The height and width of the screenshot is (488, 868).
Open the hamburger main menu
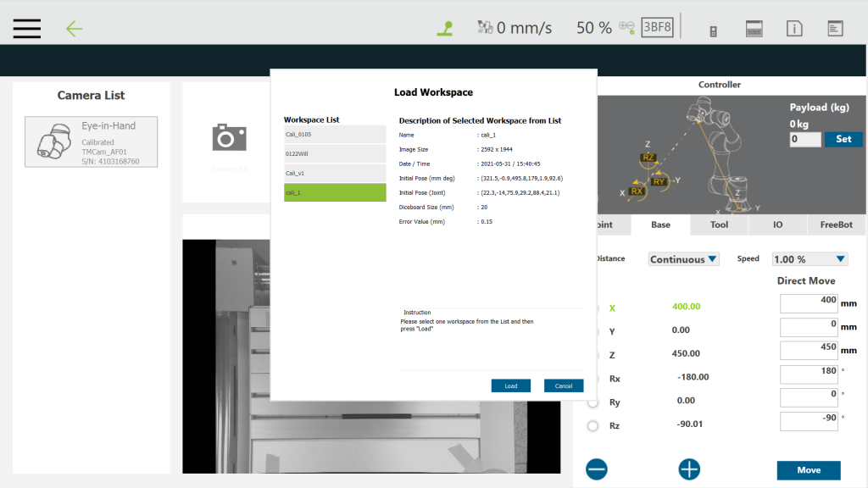click(27, 28)
